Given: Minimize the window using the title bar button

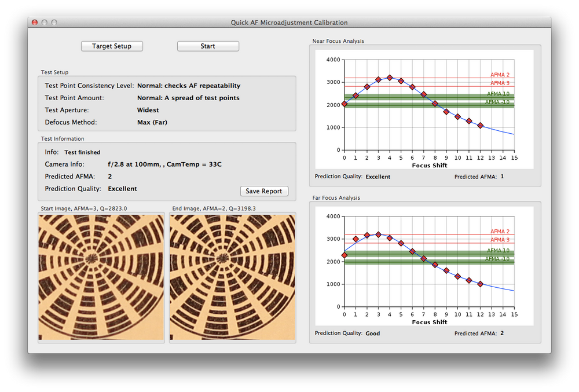Looking at the screenshot, I should pyautogui.click(x=44, y=23).
